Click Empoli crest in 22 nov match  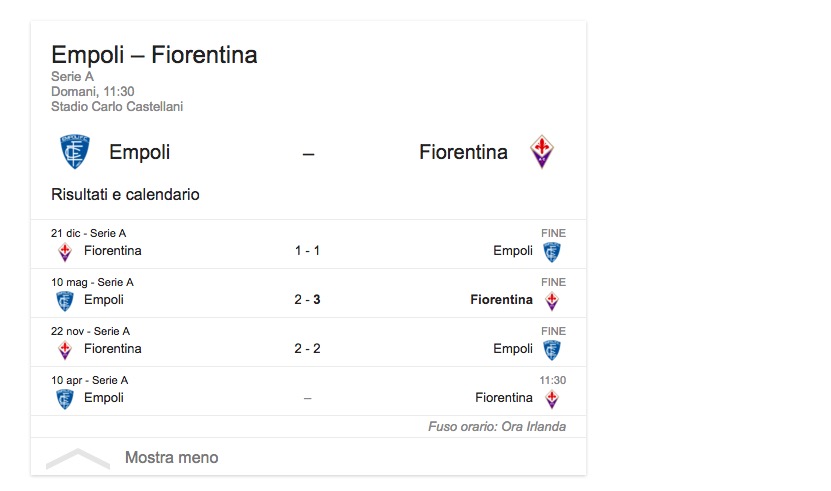coord(552,349)
